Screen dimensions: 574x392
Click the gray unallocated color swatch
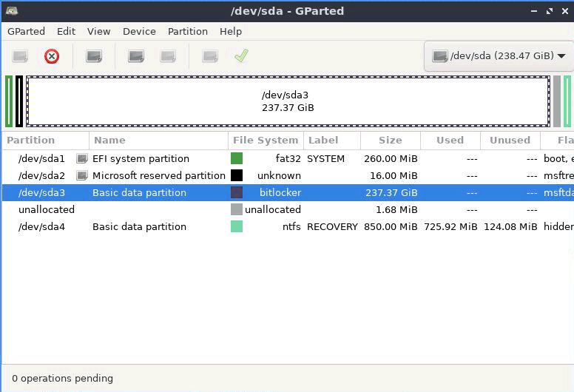[237, 209]
